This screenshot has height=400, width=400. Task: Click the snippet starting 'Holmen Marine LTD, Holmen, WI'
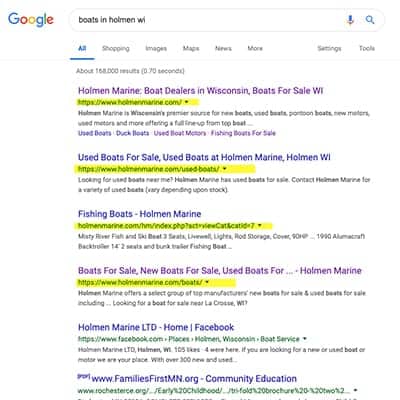pos(221,355)
